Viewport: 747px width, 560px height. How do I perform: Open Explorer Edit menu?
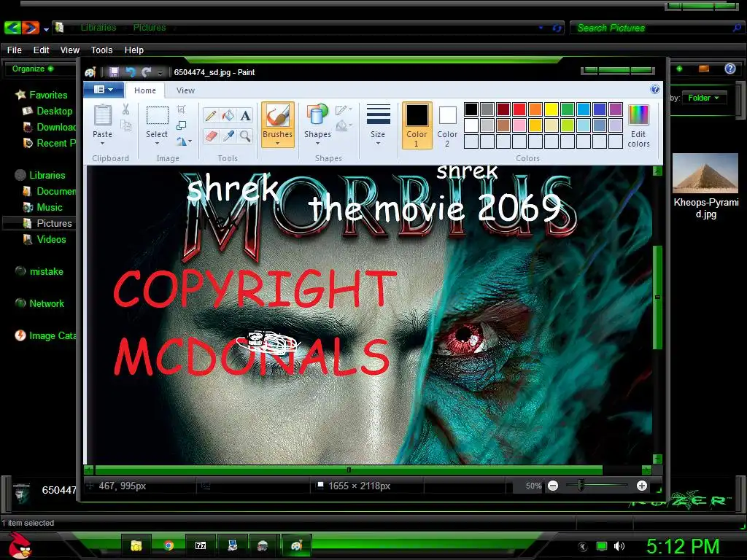point(41,50)
